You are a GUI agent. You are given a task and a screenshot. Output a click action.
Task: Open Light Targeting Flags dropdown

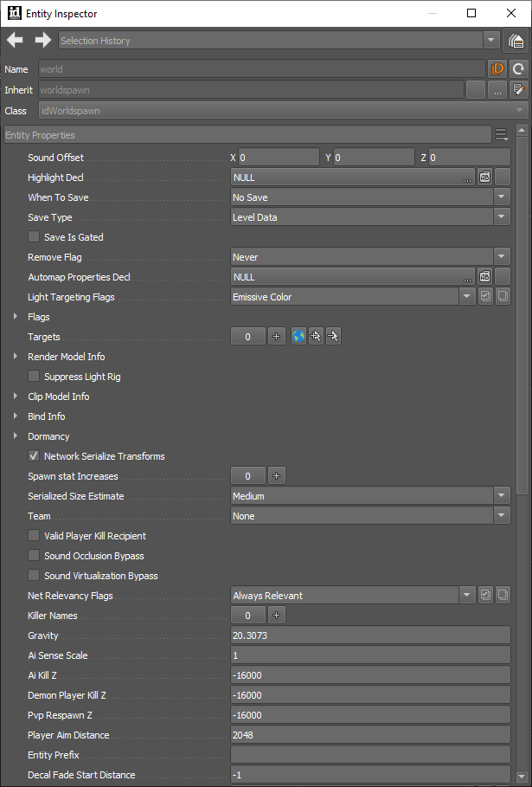[467, 297]
